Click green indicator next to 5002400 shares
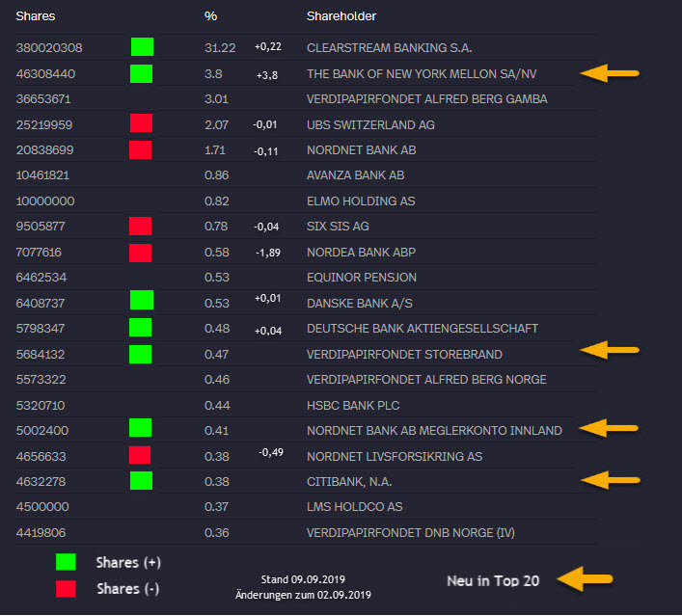The width and height of the screenshot is (682, 616). coord(141,428)
